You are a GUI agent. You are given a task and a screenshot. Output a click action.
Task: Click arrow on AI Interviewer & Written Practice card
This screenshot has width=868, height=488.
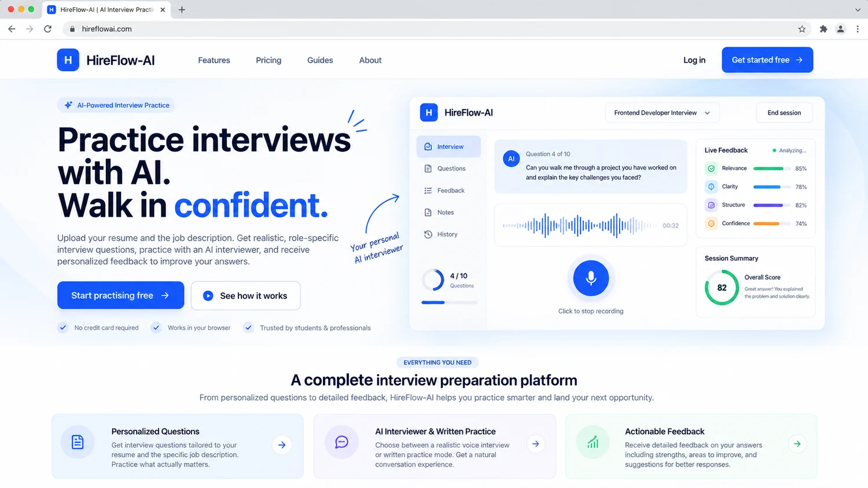[x=536, y=444]
